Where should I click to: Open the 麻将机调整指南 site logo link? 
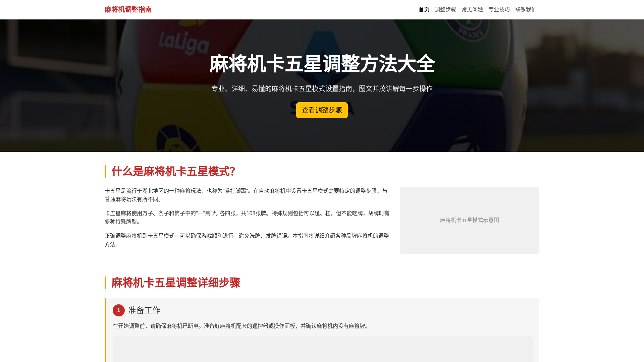point(128,9)
